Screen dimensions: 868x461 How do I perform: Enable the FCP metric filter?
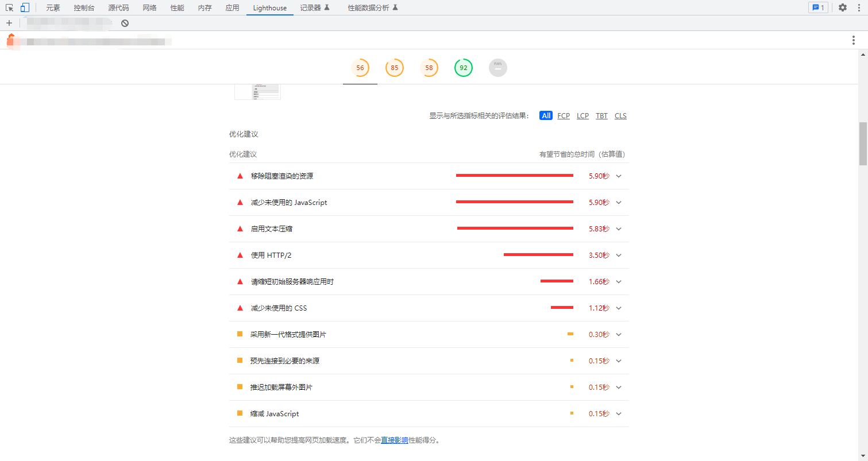point(563,115)
